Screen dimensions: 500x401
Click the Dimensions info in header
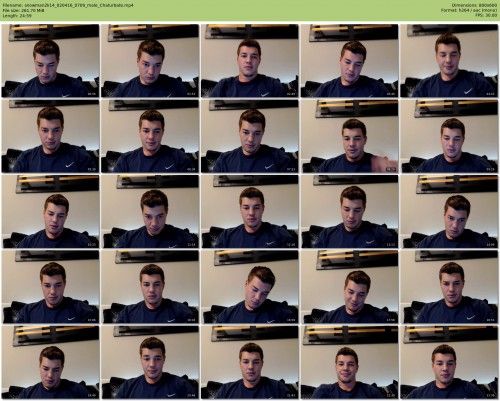474,5
